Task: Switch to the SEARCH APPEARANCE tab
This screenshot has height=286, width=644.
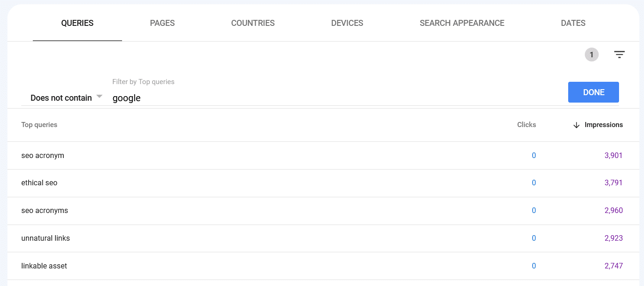Action: 462,23
